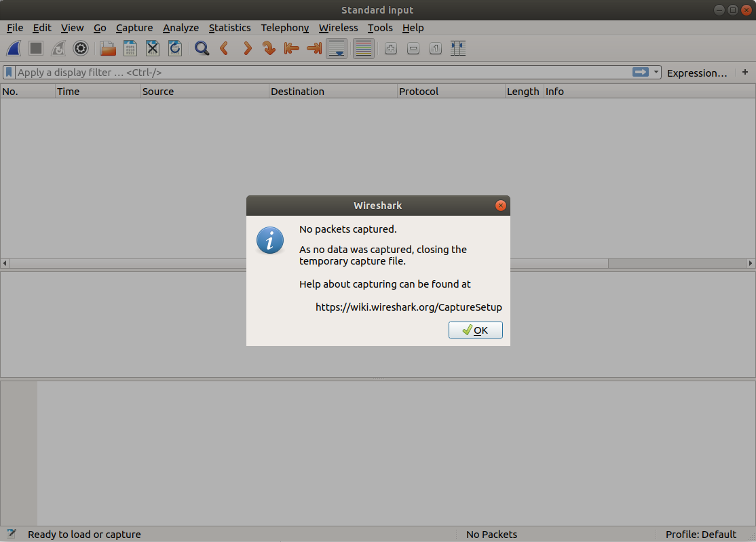Sort by the Source column header
Image resolution: width=756 pixels, height=542 pixels.
tap(205, 92)
